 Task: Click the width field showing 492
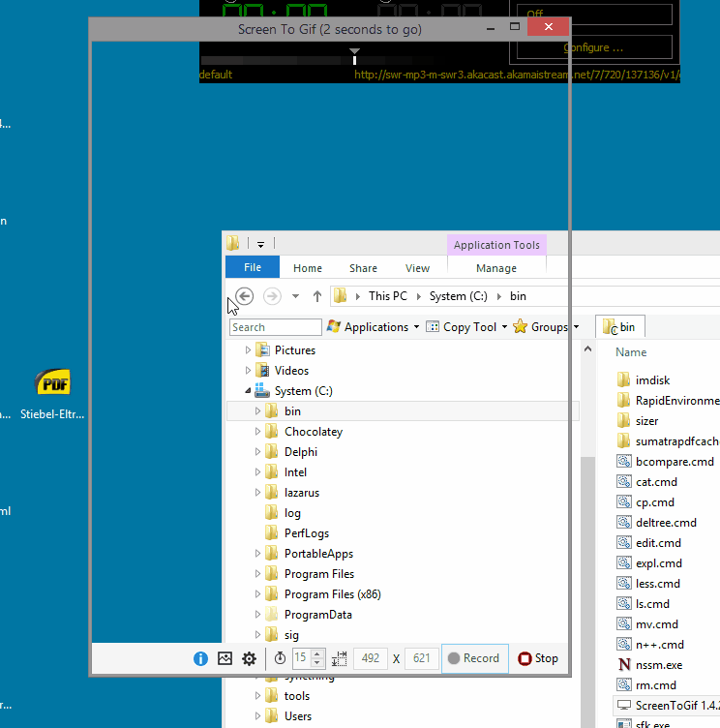click(371, 658)
